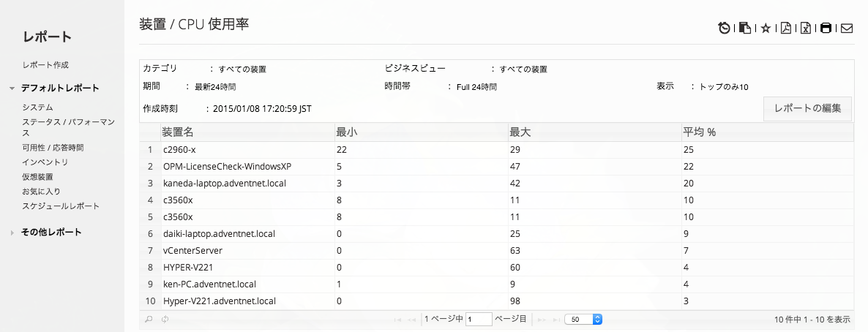Select システム in the sidebar
Viewport: 868px width, 332px height.
click(x=37, y=107)
